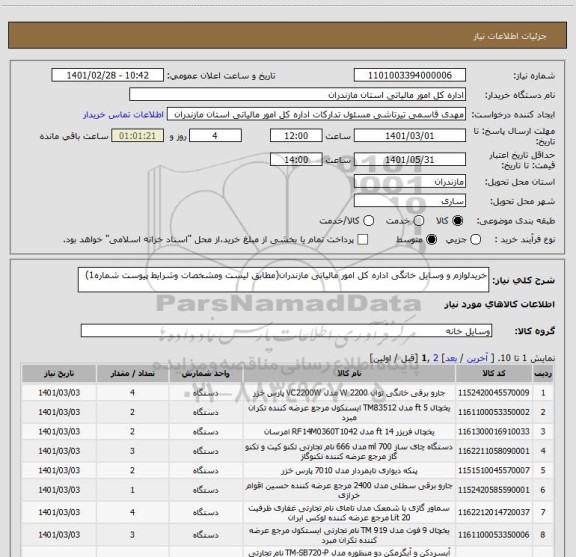The width and height of the screenshot is (576, 557).
Task: Click the remaining days field showing 4
Action: click(215, 136)
